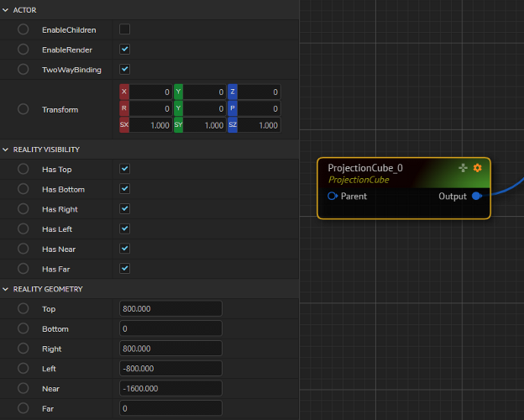The width and height of the screenshot is (524, 420).
Task: Collapse the ACTOR section
Action: (x=6, y=9)
